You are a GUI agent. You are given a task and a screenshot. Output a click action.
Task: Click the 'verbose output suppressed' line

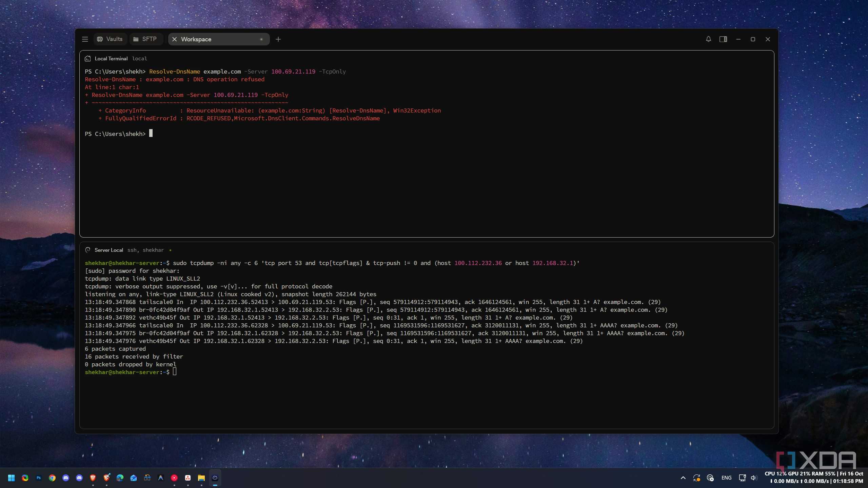tap(209, 286)
